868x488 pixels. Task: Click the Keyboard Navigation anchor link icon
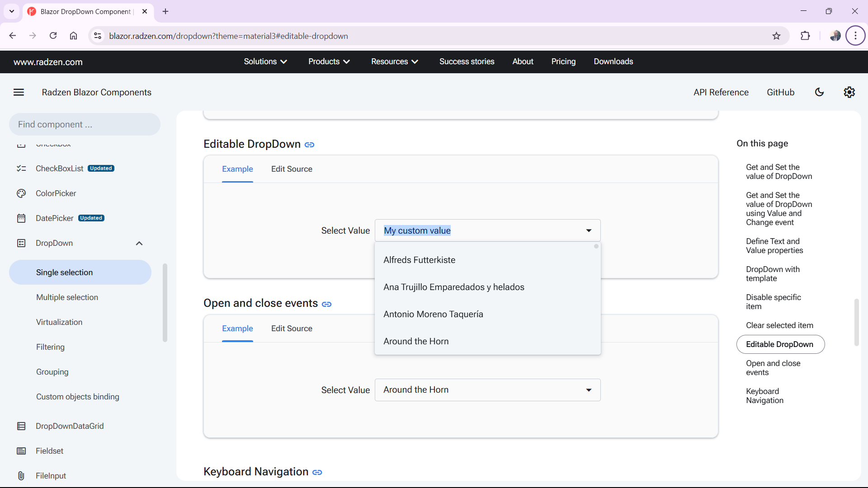coord(317,472)
